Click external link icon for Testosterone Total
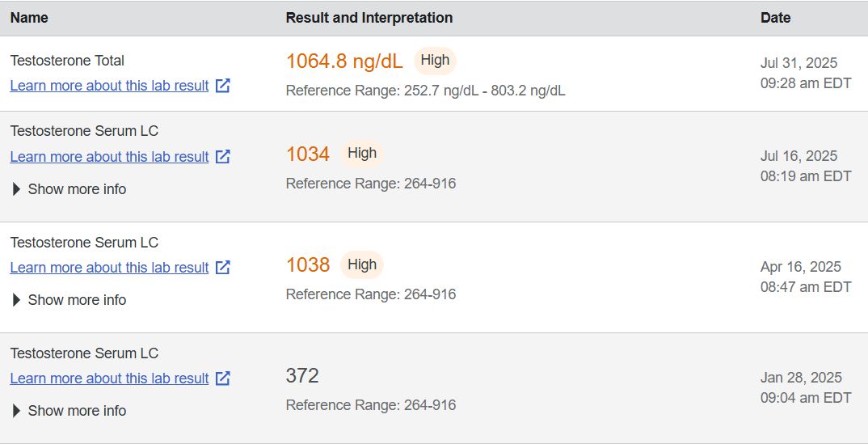 pyautogui.click(x=223, y=86)
